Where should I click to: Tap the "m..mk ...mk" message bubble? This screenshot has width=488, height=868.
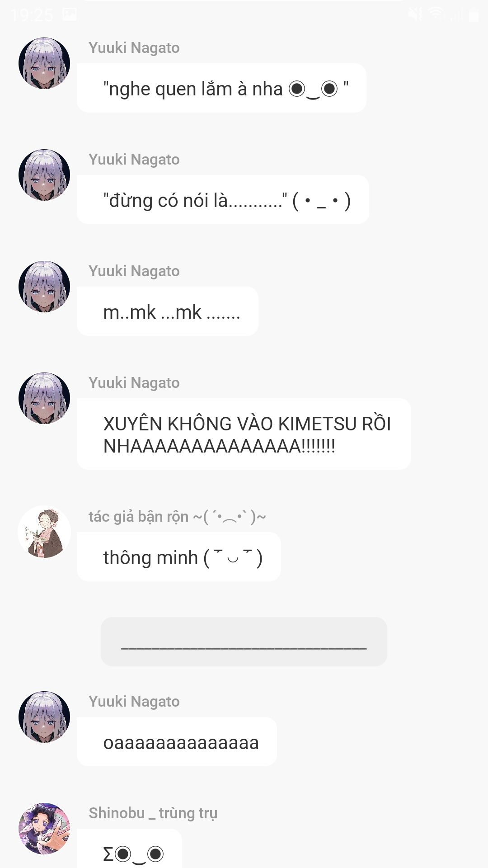pos(168,311)
